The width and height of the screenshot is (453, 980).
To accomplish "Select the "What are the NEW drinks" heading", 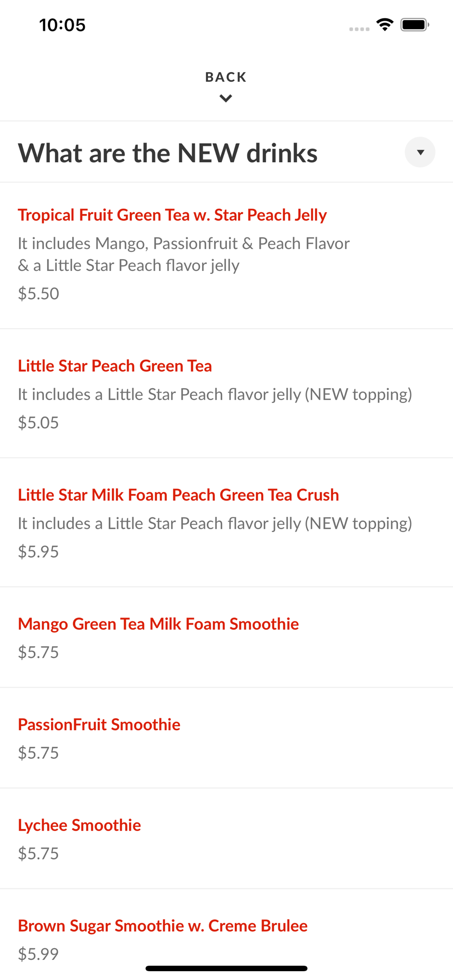I will pos(168,153).
